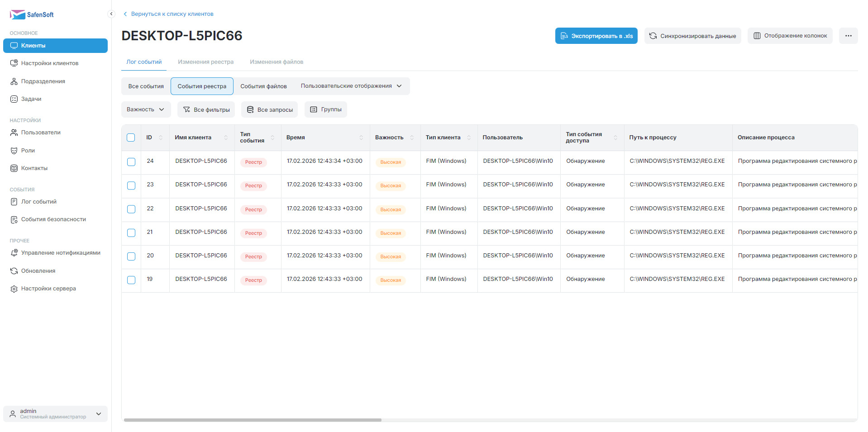Open Подразделения from the sidebar
The image size is (868, 432).
click(x=43, y=81)
